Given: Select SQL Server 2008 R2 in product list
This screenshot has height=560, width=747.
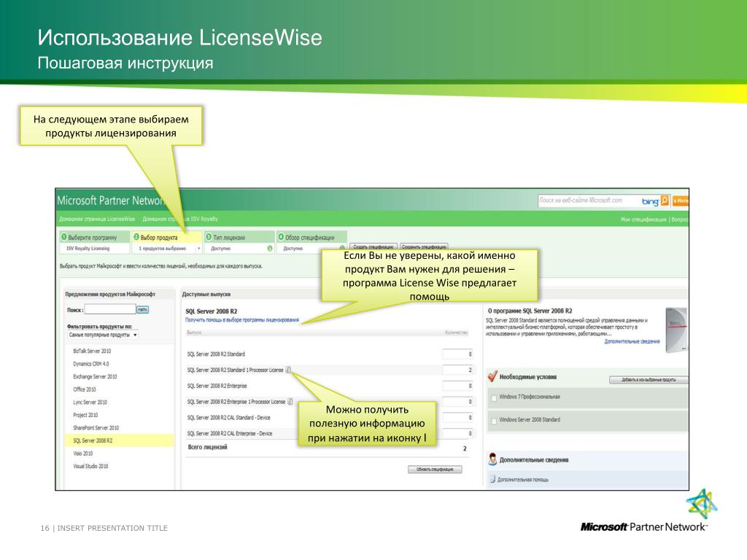Looking at the screenshot, I should 119,440.
